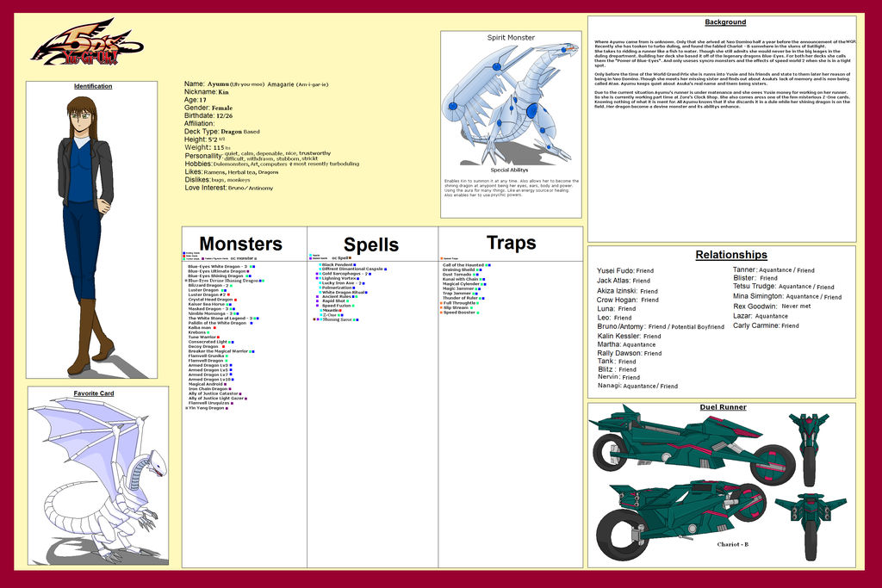Click Rex Goodwin: Never met relationship
This screenshot has height=588, width=882.
772,306
